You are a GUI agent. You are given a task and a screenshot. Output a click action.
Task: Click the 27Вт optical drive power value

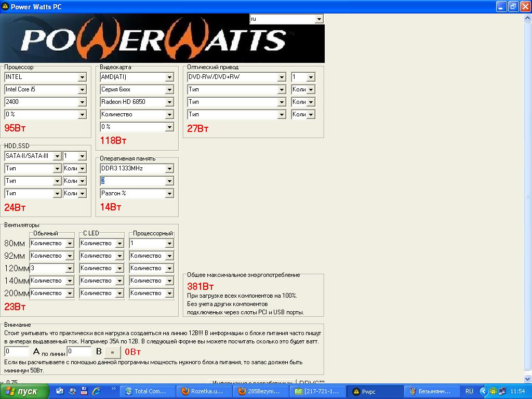[x=198, y=129]
